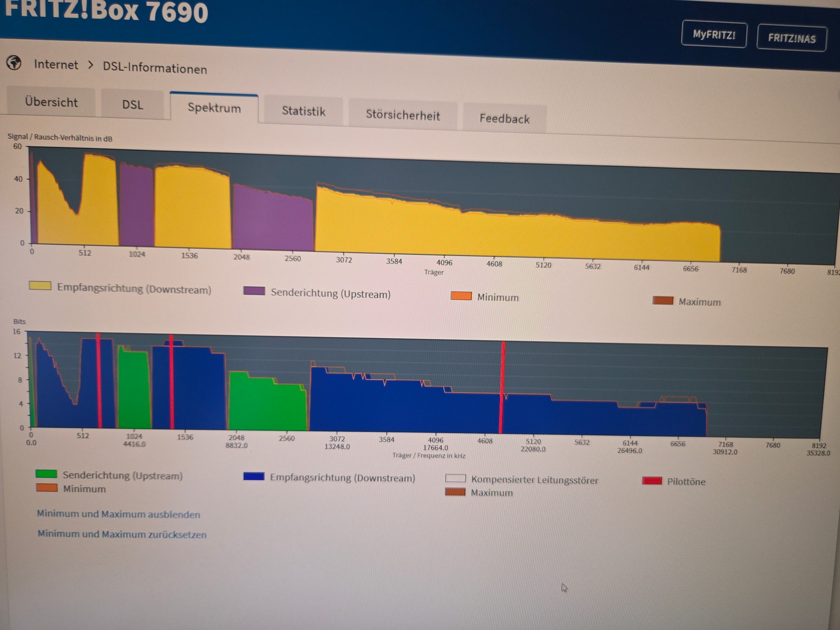Switch to the Übersicht tab
This screenshot has height=630, width=840.
tap(51, 102)
